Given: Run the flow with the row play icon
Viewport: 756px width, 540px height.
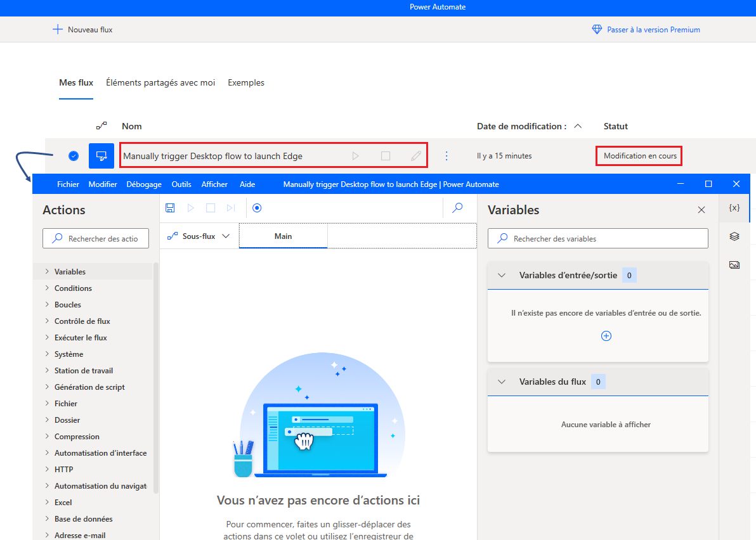Looking at the screenshot, I should [355, 156].
